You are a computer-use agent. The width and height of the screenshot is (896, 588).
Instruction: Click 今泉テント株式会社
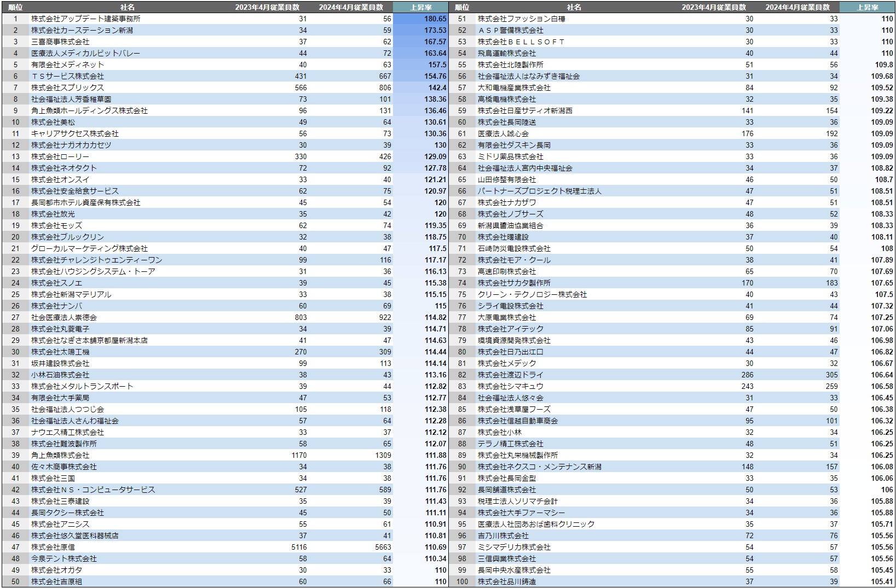[x=63, y=558]
